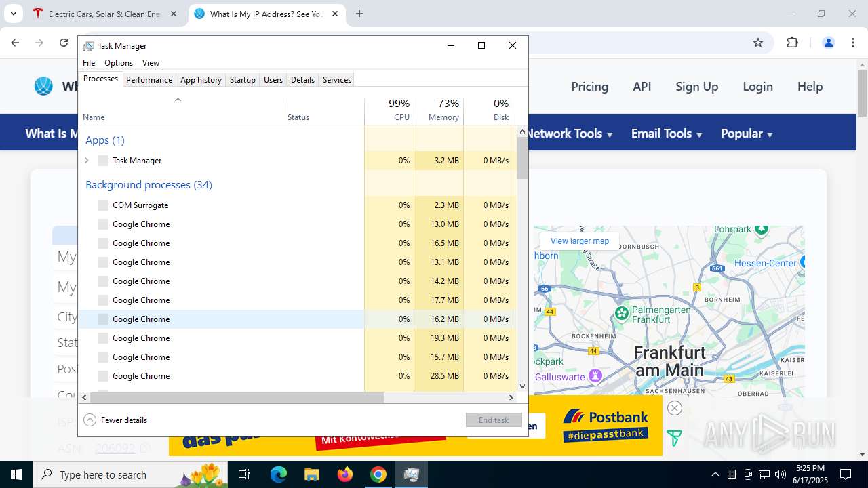Viewport: 868px width, 488px height.
Task: Open the View menu in Task Manager
Action: [x=151, y=63]
